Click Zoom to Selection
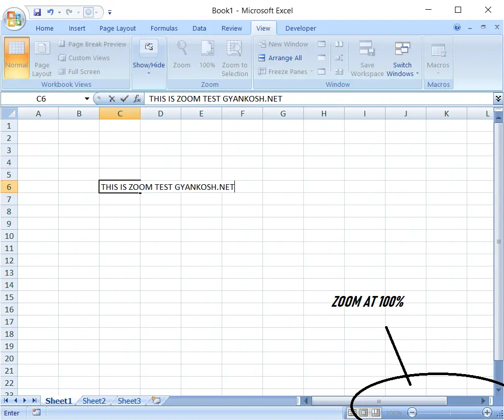The height and width of the screenshot is (420, 504). (x=235, y=58)
